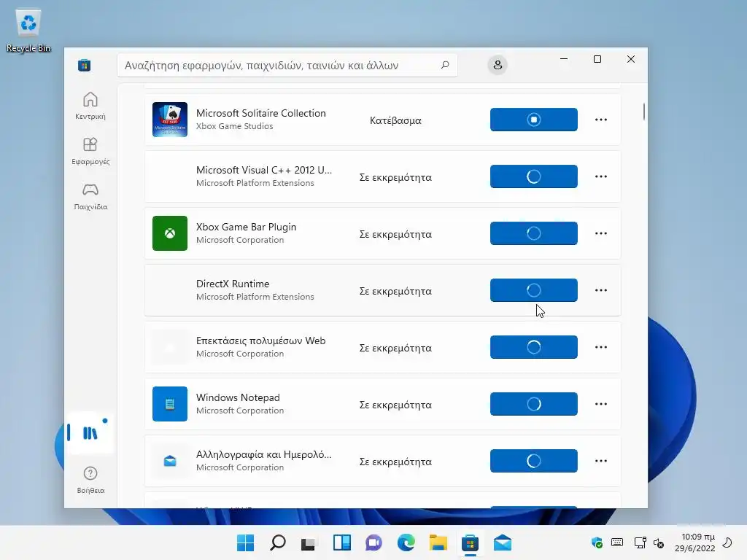Click the search magnifier icon

(x=445, y=65)
